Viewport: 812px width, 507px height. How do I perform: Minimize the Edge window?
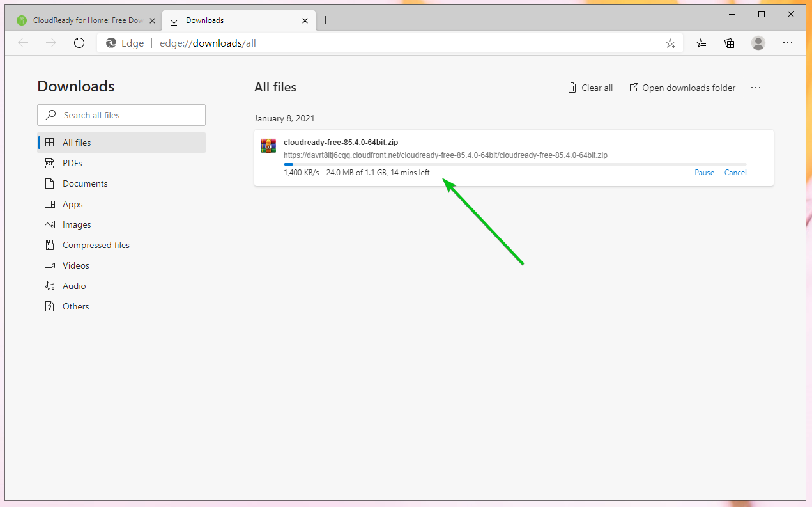point(732,14)
